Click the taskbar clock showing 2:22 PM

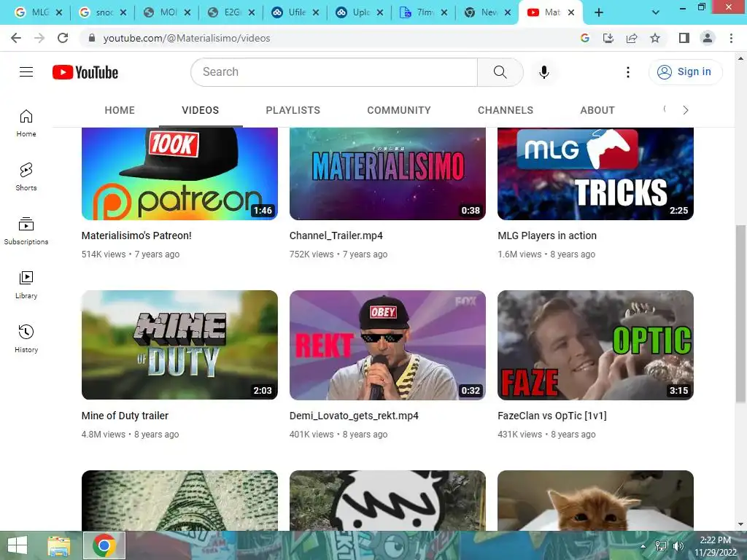point(715,545)
